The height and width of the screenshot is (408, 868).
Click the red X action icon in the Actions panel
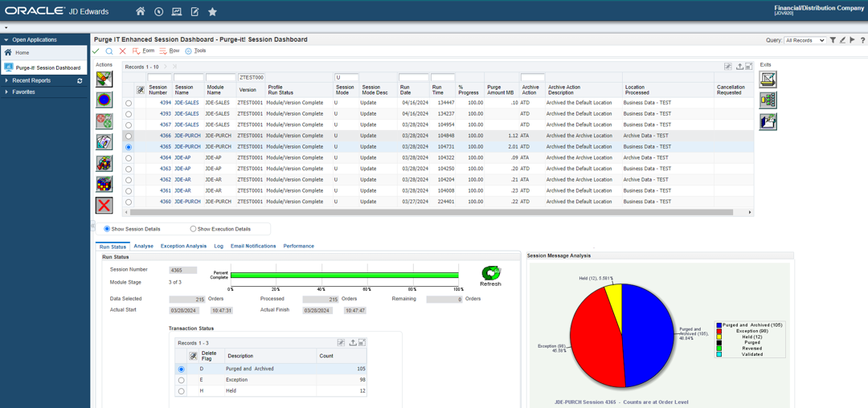[x=104, y=205]
